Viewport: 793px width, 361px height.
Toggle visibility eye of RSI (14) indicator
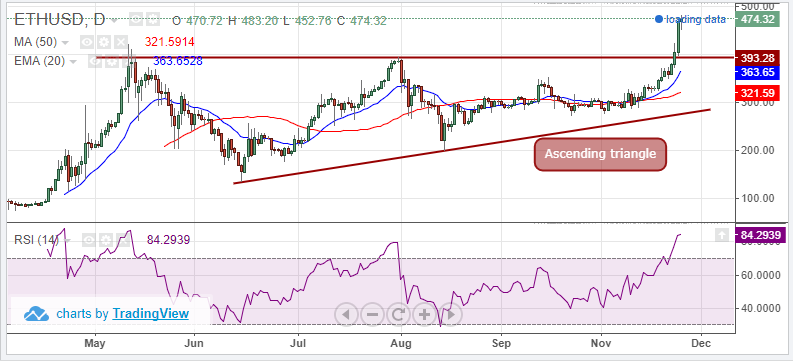(89, 239)
